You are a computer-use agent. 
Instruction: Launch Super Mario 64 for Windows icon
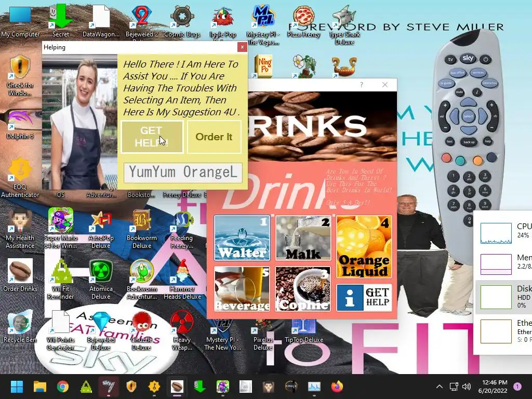point(60,228)
